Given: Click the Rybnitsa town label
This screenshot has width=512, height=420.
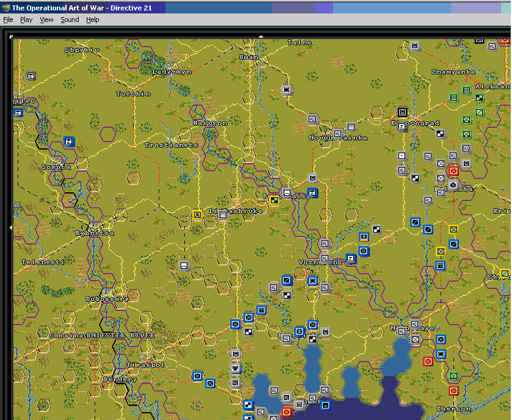Looking at the screenshot, I should 95,233.
